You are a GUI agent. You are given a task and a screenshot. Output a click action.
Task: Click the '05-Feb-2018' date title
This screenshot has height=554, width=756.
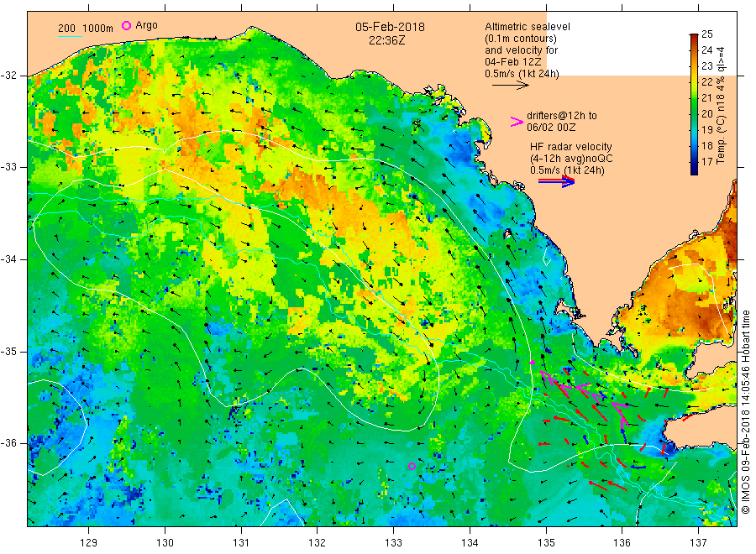pyautogui.click(x=390, y=27)
